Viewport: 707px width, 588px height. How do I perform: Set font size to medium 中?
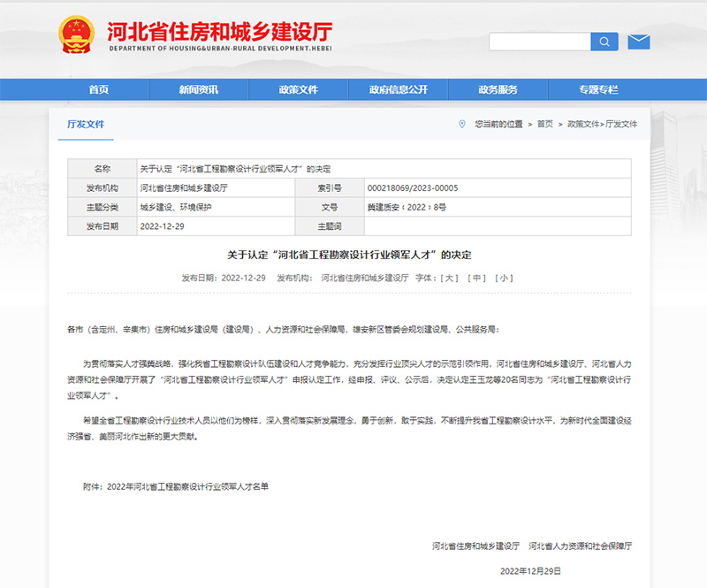[477, 278]
